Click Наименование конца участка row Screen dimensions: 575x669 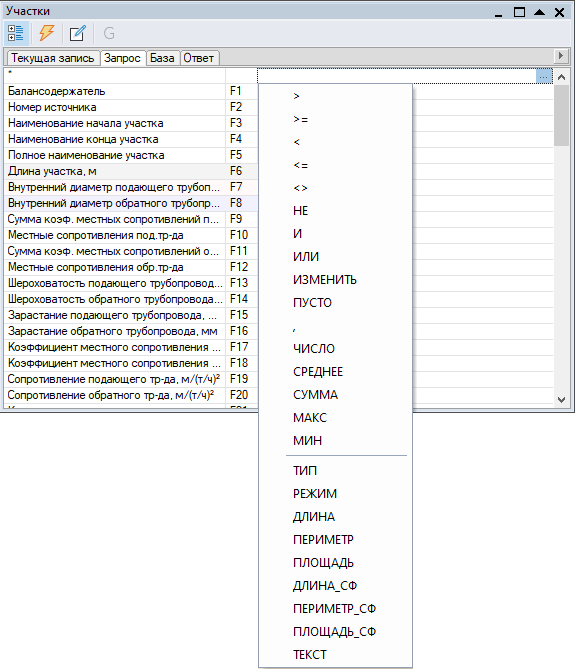tap(115, 140)
